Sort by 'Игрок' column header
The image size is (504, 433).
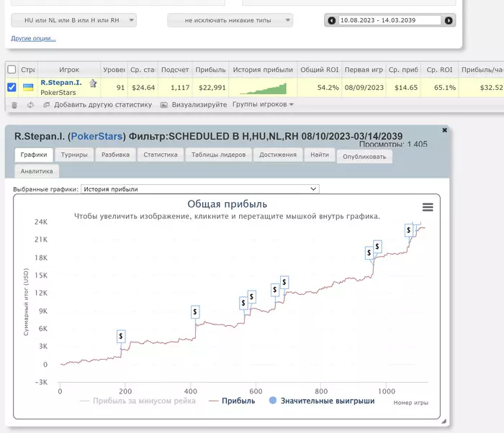(69, 70)
